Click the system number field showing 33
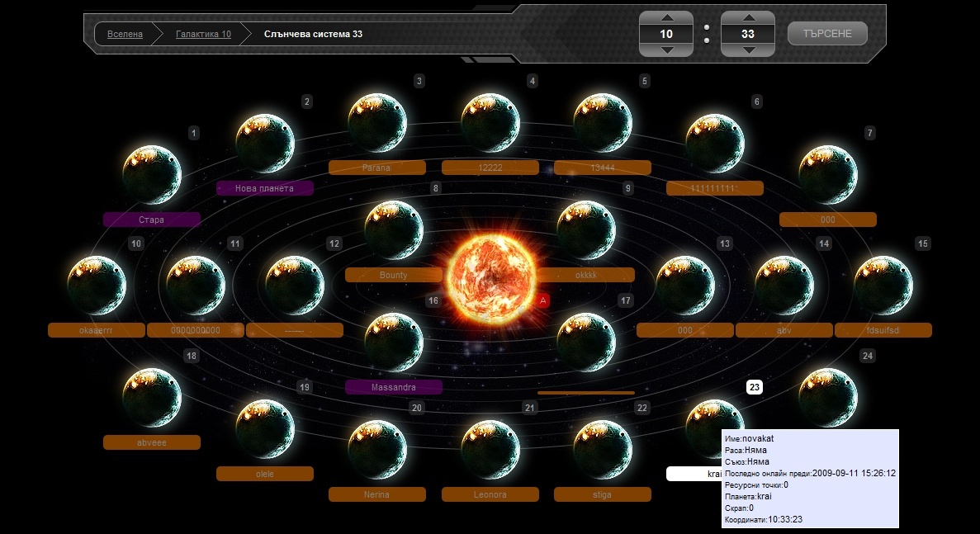 [747, 34]
